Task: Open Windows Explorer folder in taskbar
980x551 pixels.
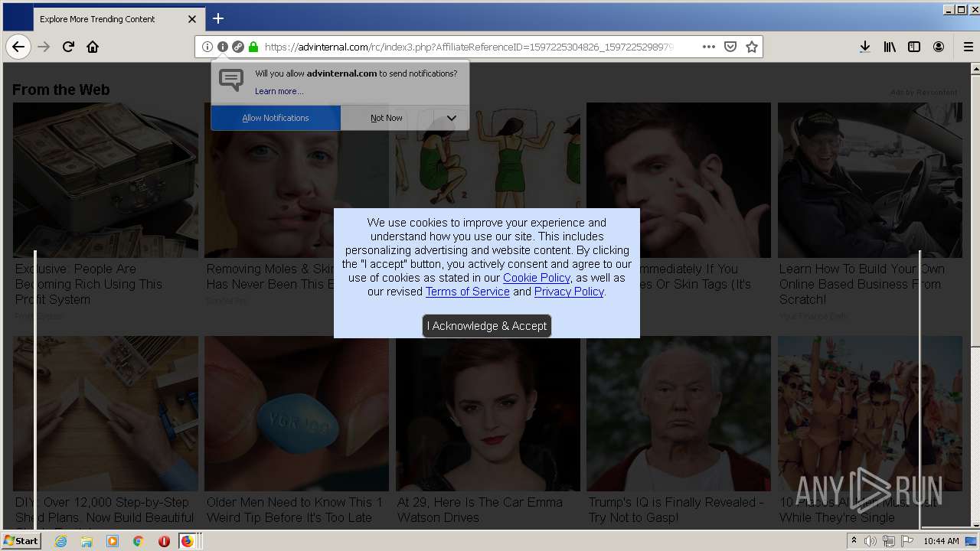Action: (x=87, y=541)
